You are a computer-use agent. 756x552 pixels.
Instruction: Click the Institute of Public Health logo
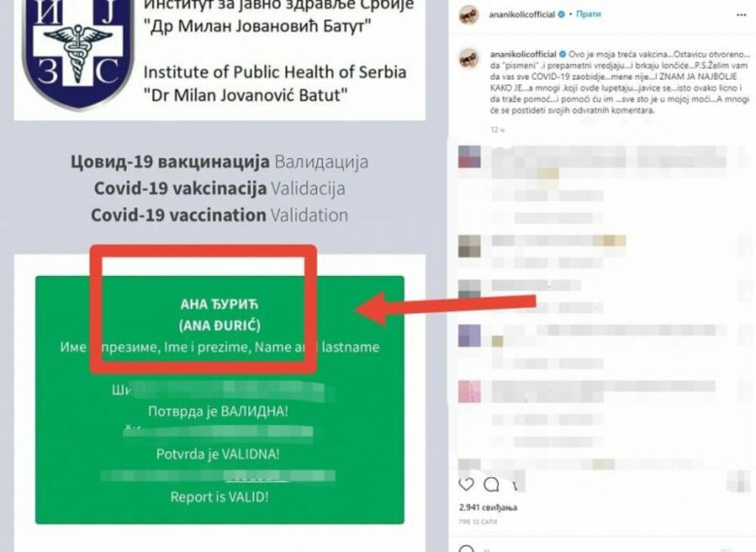pos(77,51)
